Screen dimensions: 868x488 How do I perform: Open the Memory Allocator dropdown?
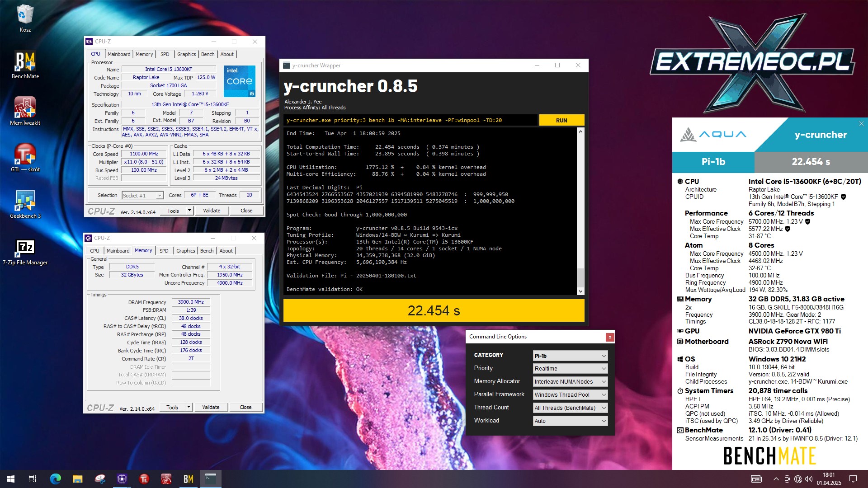pyautogui.click(x=570, y=382)
